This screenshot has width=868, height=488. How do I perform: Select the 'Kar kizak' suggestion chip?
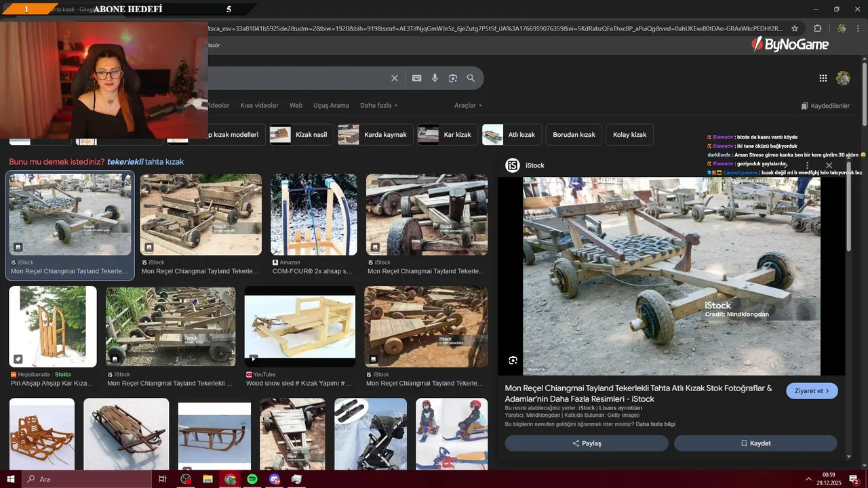pos(447,135)
